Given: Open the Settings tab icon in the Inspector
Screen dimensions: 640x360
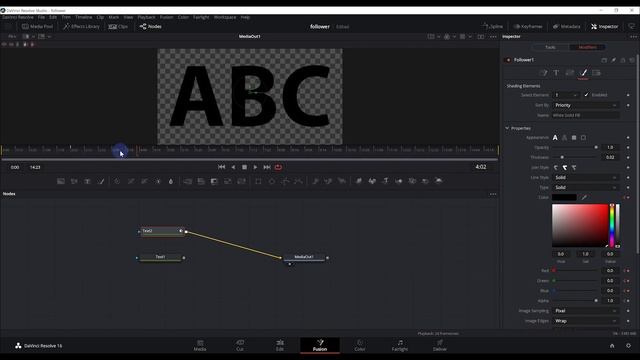Looking at the screenshot, I should tap(597, 73).
